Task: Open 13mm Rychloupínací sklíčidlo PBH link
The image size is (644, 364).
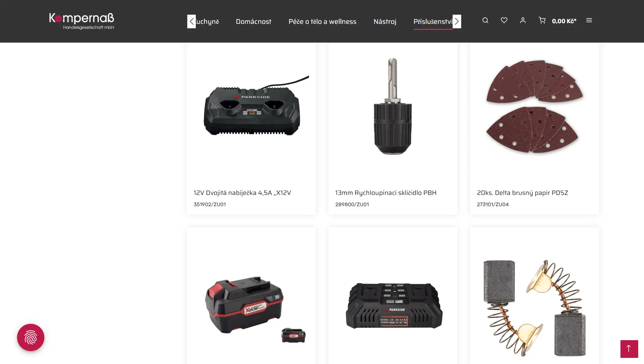Action: point(386,193)
